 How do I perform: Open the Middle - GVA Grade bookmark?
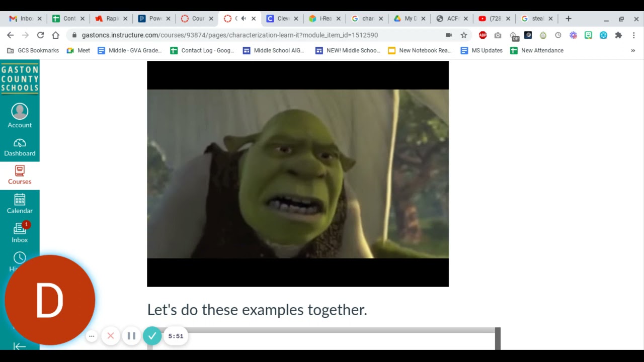(130, 50)
